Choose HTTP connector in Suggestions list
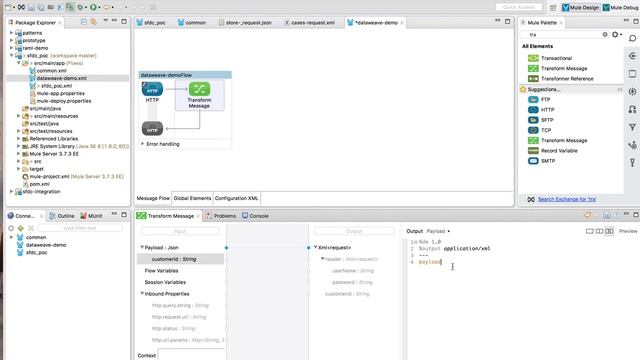The image size is (640, 360). [541, 110]
